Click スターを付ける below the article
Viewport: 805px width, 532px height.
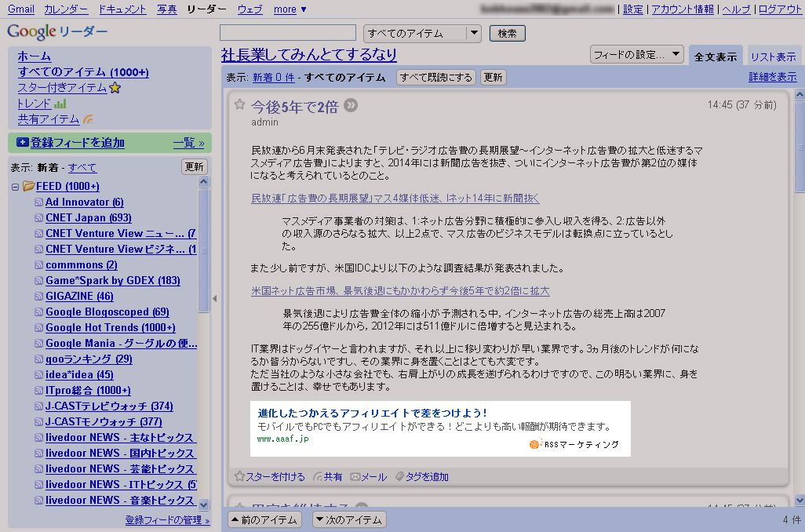click(270, 477)
